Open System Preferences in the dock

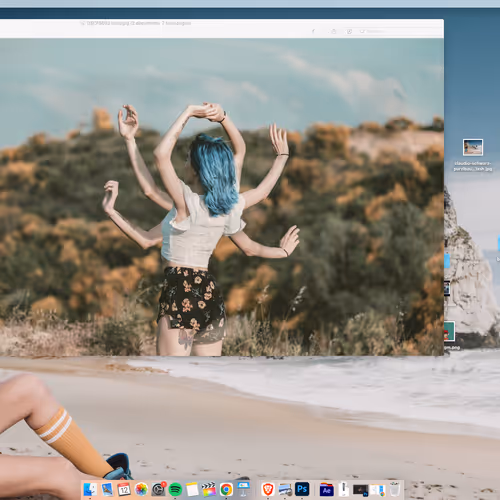(x=158, y=489)
